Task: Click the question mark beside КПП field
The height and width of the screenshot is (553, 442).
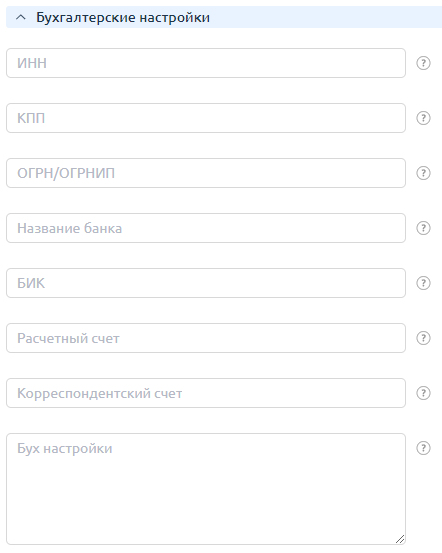Action: [x=423, y=118]
